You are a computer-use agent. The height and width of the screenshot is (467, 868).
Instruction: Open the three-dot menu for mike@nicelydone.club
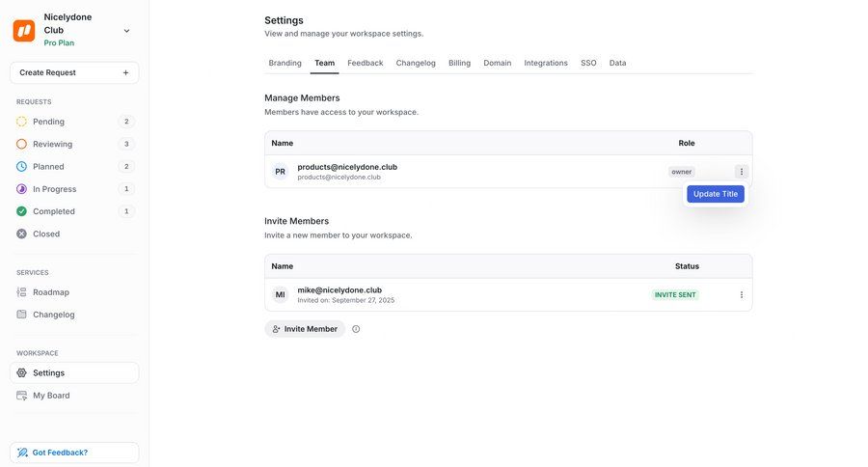(742, 295)
